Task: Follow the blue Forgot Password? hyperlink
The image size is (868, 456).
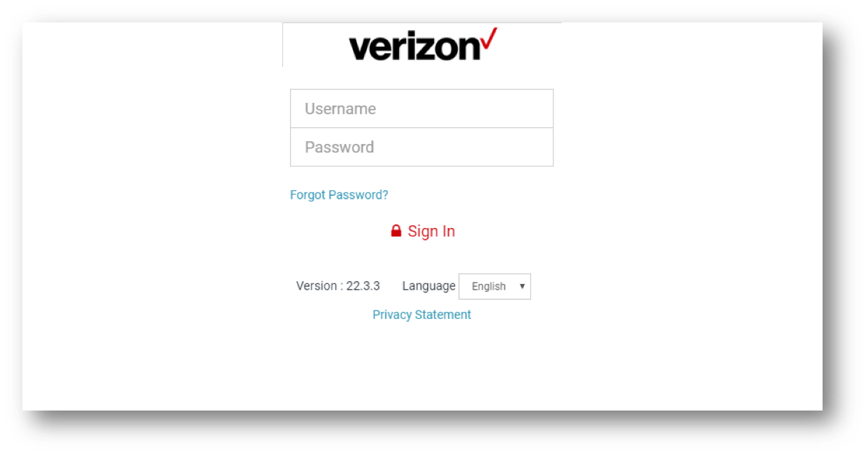Action: coord(339,194)
